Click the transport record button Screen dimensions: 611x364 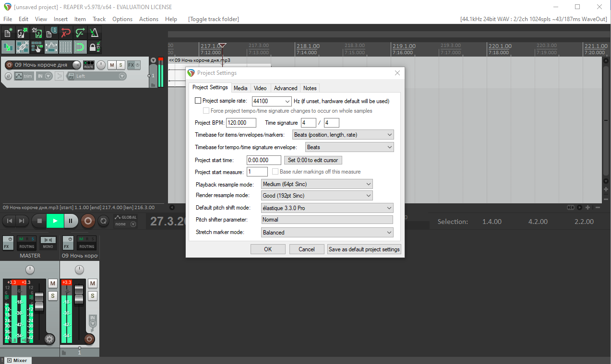(88, 221)
